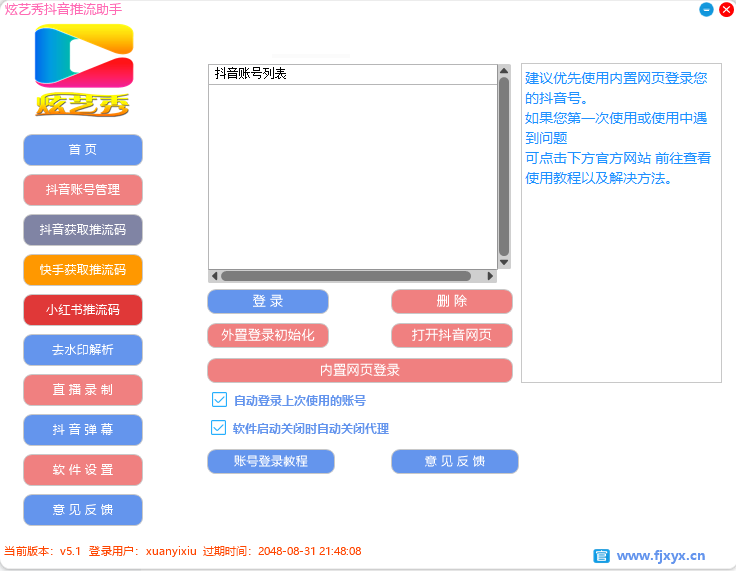This screenshot has width=736, height=571.
Task: Click the 当前版本: v5.1 status text
Action: [42, 551]
